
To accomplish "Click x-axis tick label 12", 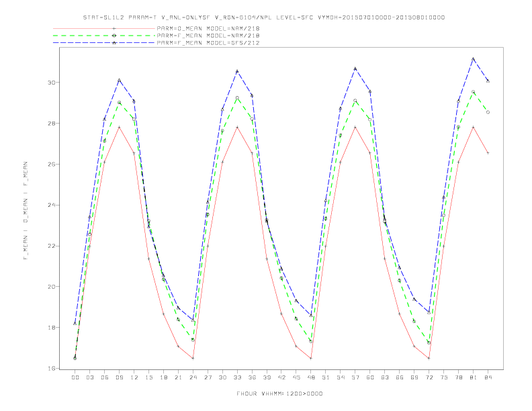I will click(134, 377).
